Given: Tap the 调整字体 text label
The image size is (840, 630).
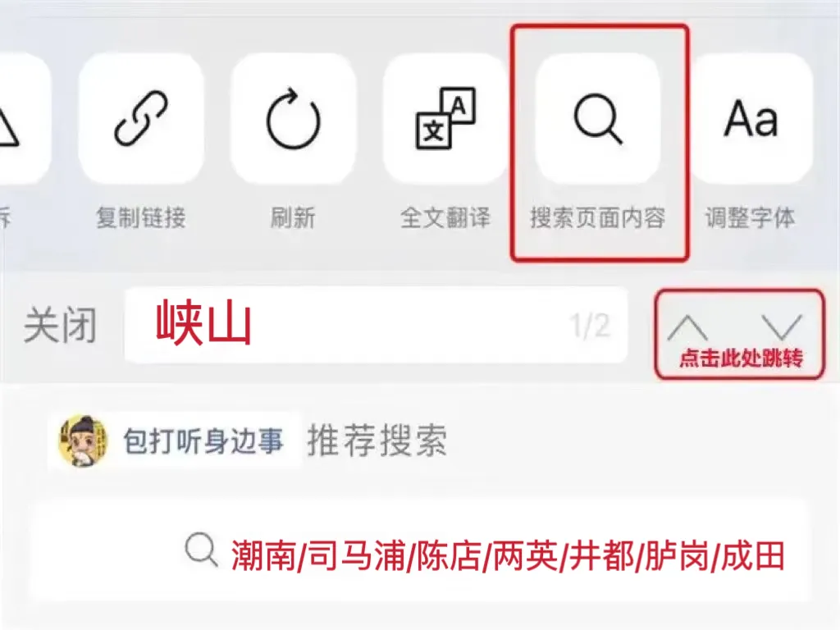Looking at the screenshot, I should click(750, 218).
